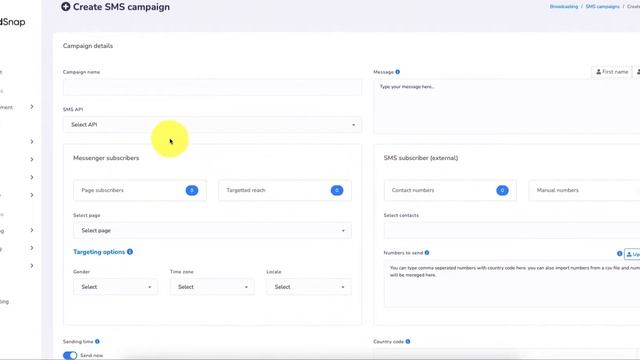Open the Gender select dropdown
The image size is (640, 360).
116,287
